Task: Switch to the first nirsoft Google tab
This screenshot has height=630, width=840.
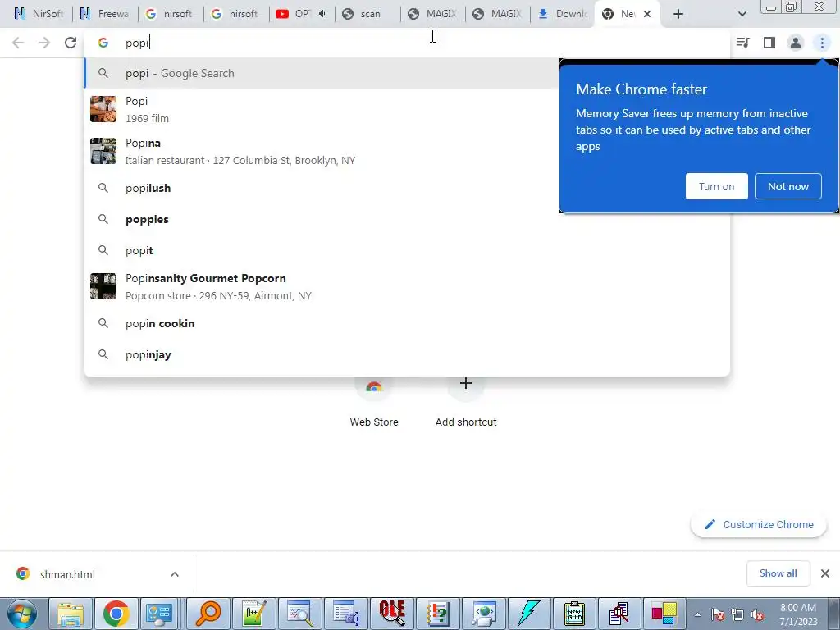Action: [x=169, y=14]
